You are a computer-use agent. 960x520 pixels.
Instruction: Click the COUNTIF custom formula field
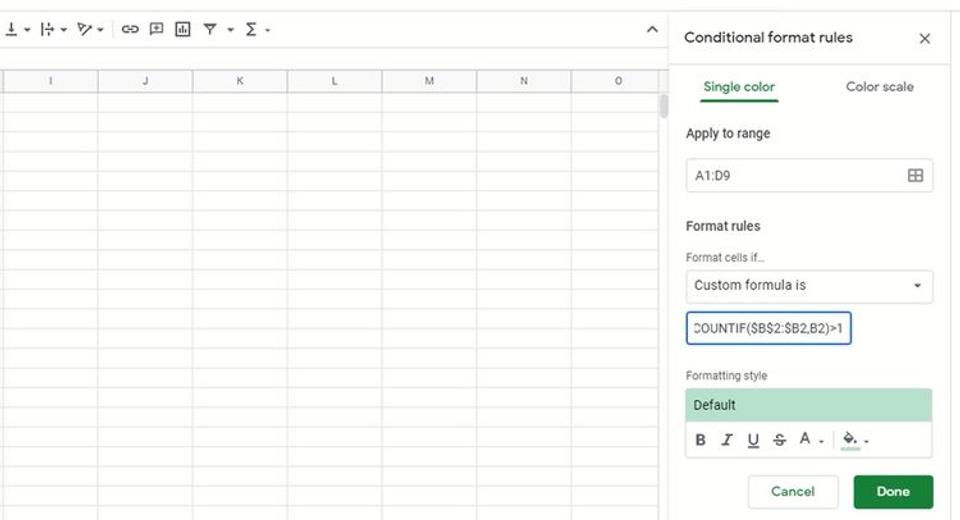pyautogui.click(x=768, y=328)
